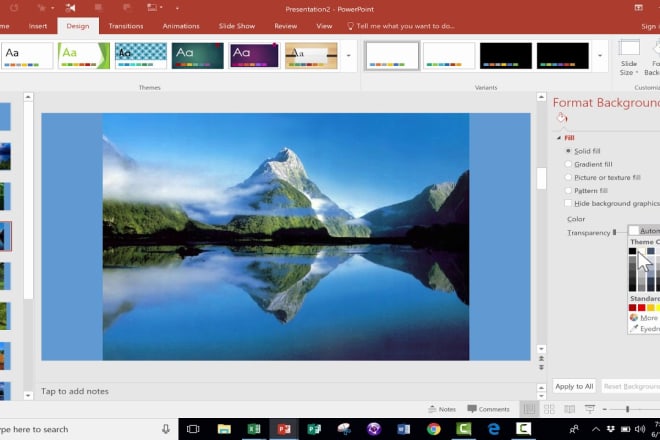Pick the dark red standard color swatch

pos(632,308)
